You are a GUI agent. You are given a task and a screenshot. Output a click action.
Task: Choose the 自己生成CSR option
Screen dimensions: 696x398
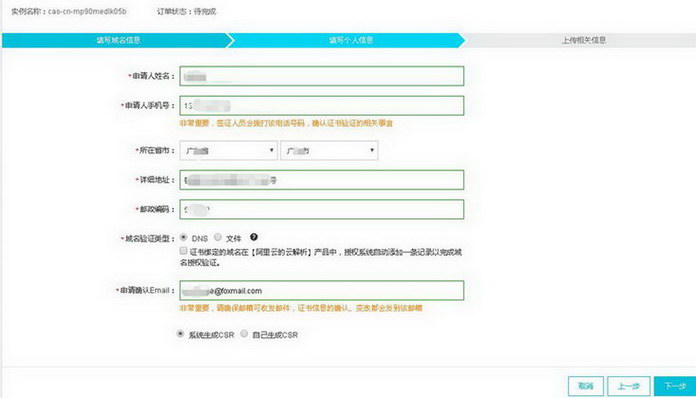244,334
